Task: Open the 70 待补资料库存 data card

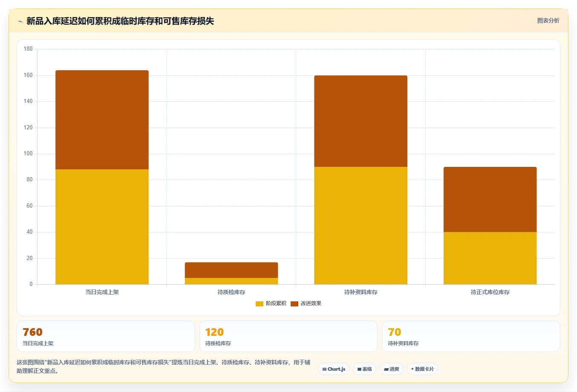Action: (471, 336)
